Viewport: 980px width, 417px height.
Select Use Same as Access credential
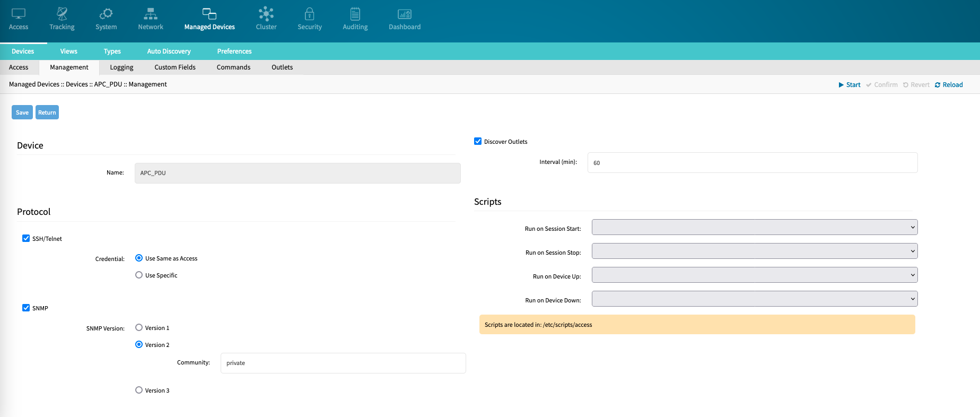coord(139,258)
